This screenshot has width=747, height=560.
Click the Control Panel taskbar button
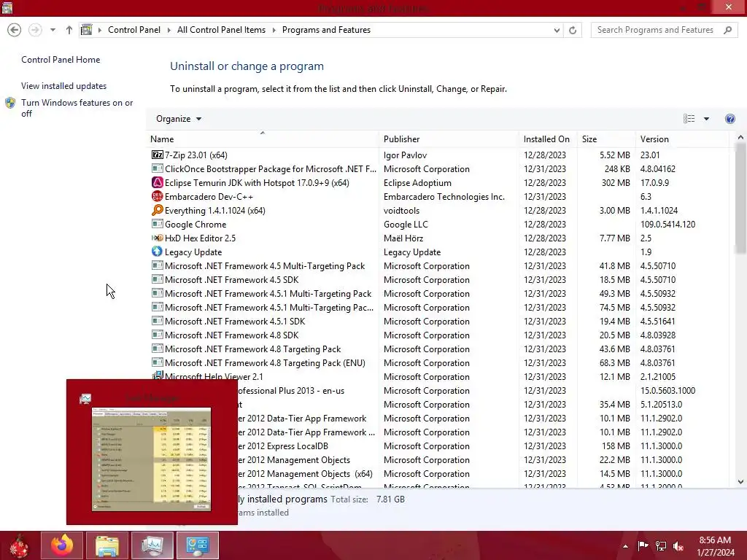coord(197,545)
